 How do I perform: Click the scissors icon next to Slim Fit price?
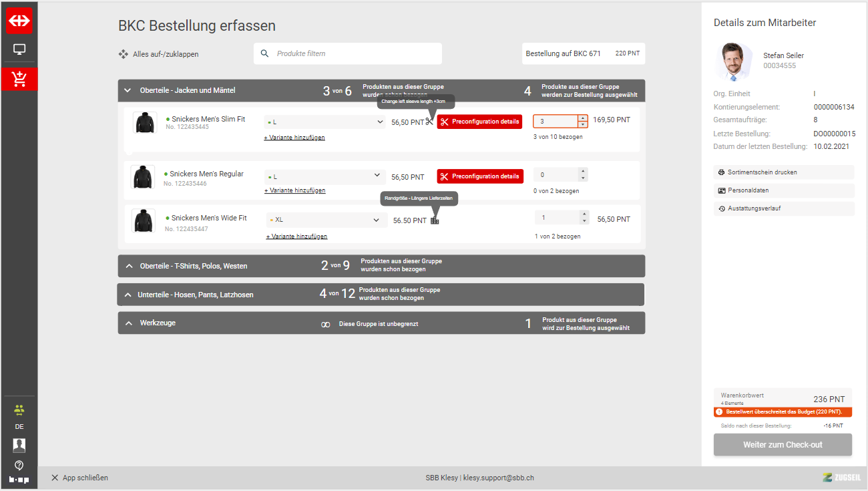click(429, 122)
